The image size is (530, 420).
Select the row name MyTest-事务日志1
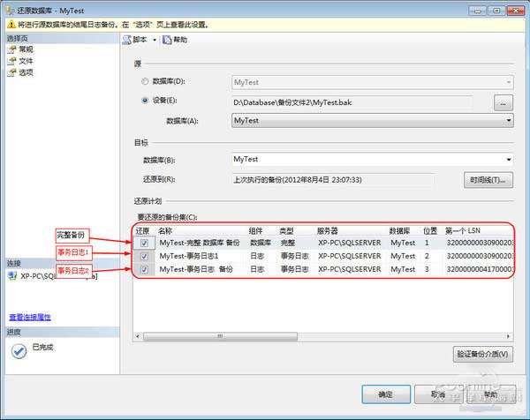189,256
